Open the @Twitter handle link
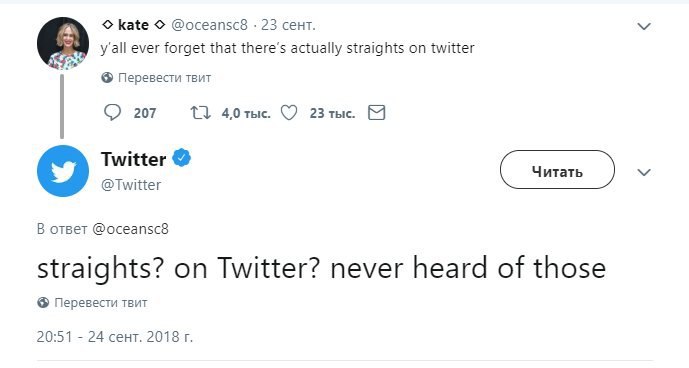The width and height of the screenshot is (689, 368). click(131, 185)
